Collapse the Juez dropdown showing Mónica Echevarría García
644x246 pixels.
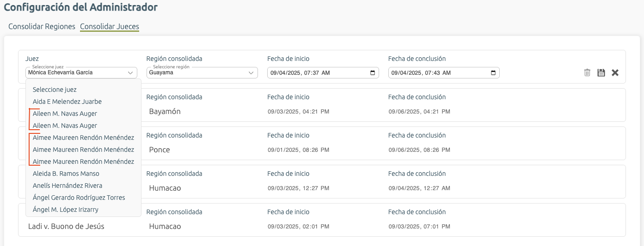[x=130, y=73]
